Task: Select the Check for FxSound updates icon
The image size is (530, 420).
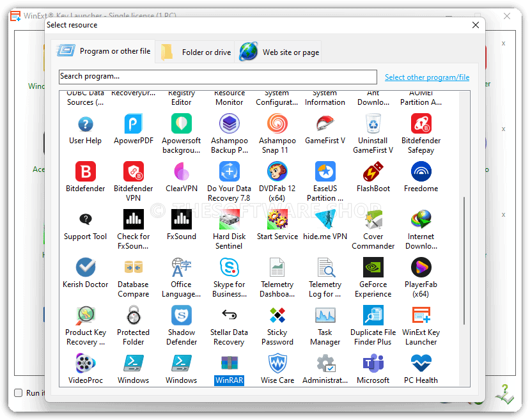Action: (x=134, y=220)
